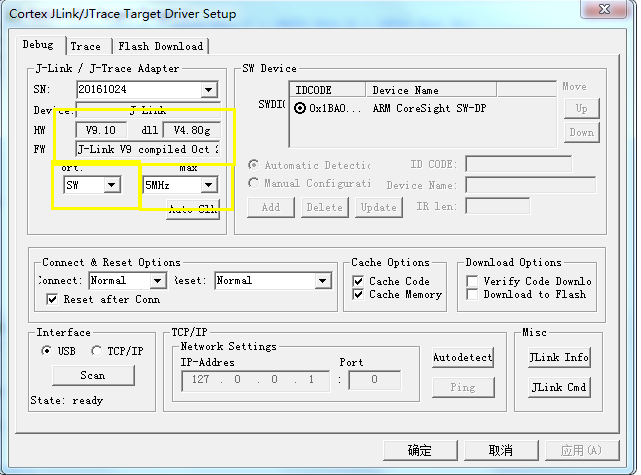The height and width of the screenshot is (475, 641).
Task: Click the IP-Address field
Action: 256,381
